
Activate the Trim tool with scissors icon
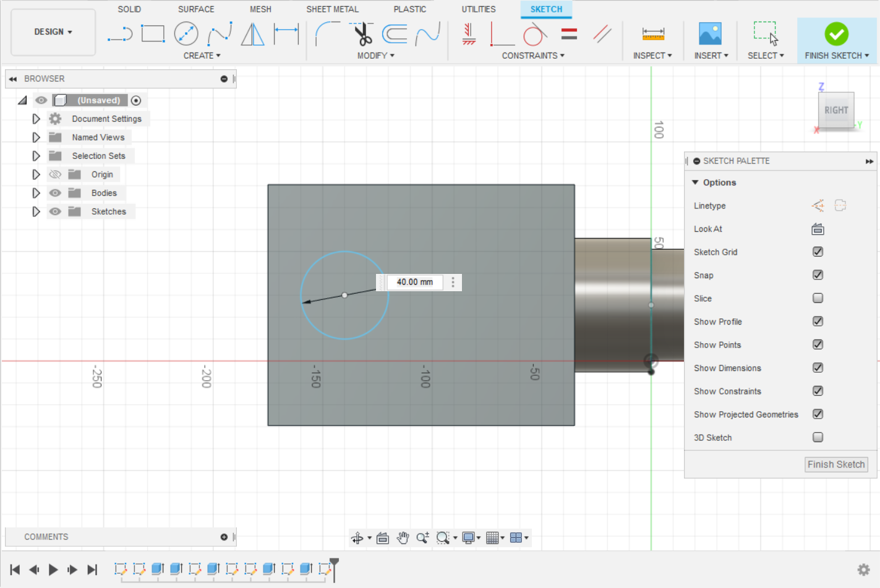click(363, 34)
